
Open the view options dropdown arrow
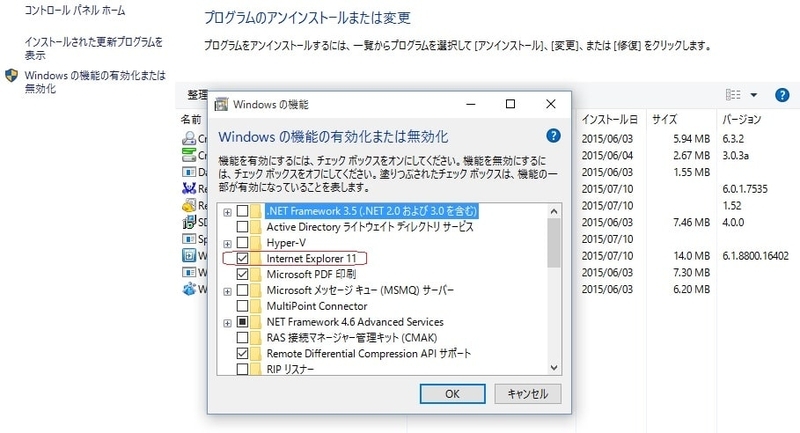754,95
